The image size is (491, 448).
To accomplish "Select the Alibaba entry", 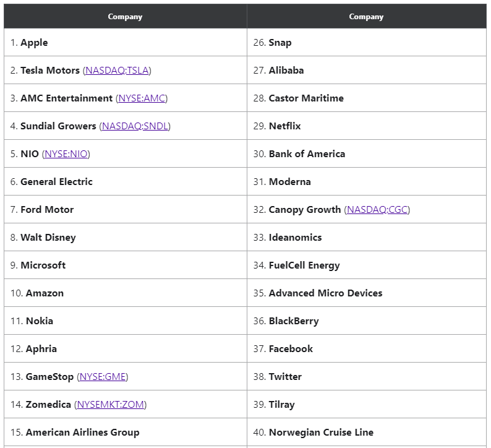I will [286, 71].
